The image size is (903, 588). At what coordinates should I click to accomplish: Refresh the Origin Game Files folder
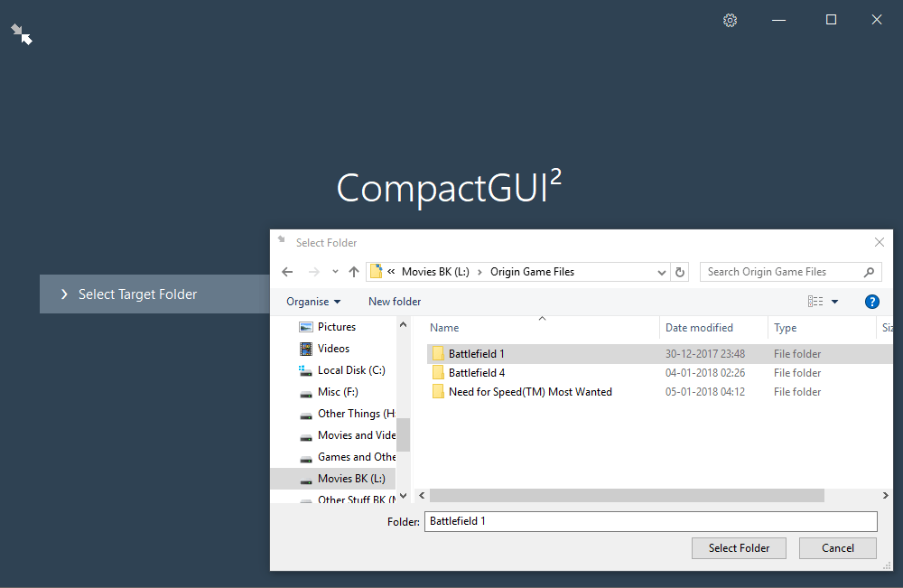680,272
